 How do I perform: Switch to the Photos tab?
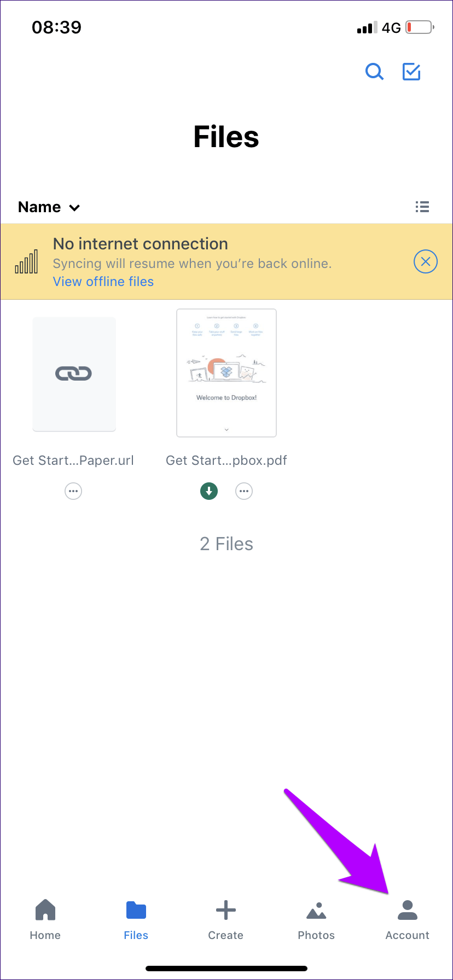point(316,920)
